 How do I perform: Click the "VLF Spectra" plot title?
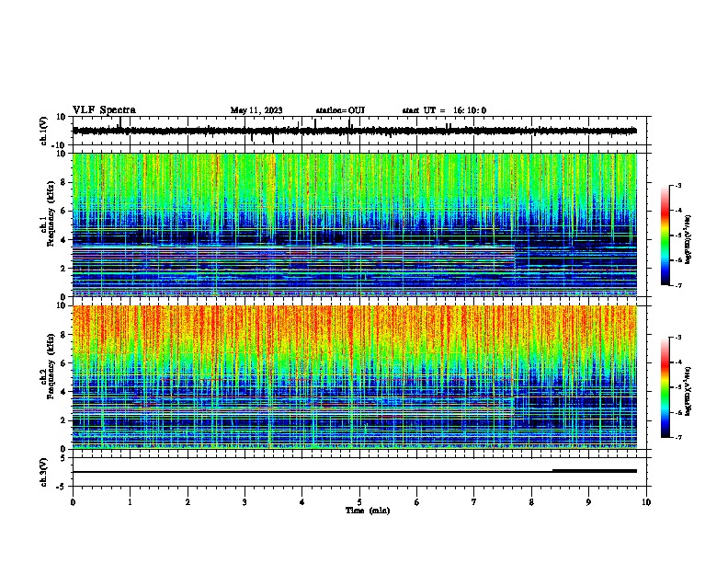tap(104, 110)
